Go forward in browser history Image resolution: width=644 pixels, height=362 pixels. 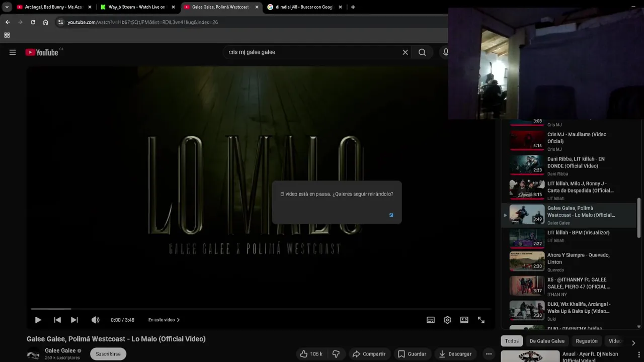[20, 22]
